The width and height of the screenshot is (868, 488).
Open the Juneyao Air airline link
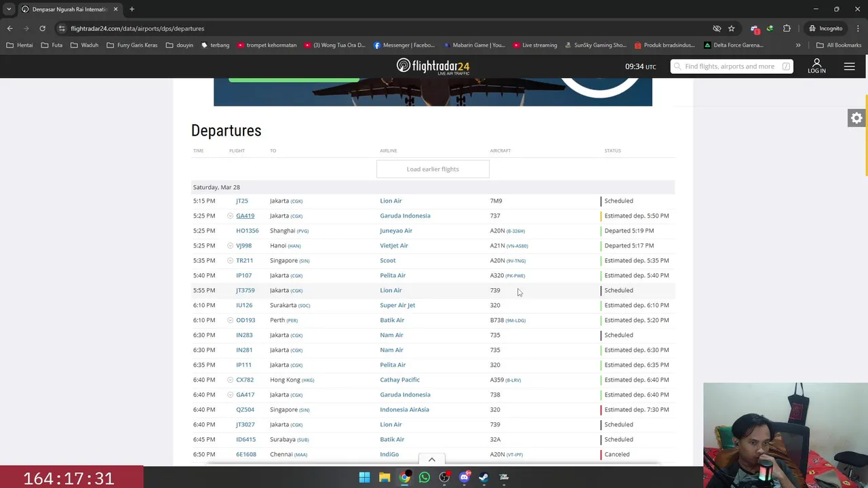tap(396, 230)
